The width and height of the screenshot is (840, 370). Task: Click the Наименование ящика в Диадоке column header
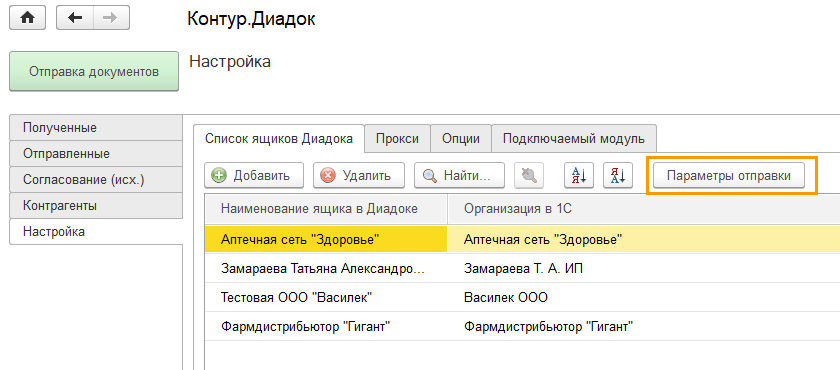(326, 209)
